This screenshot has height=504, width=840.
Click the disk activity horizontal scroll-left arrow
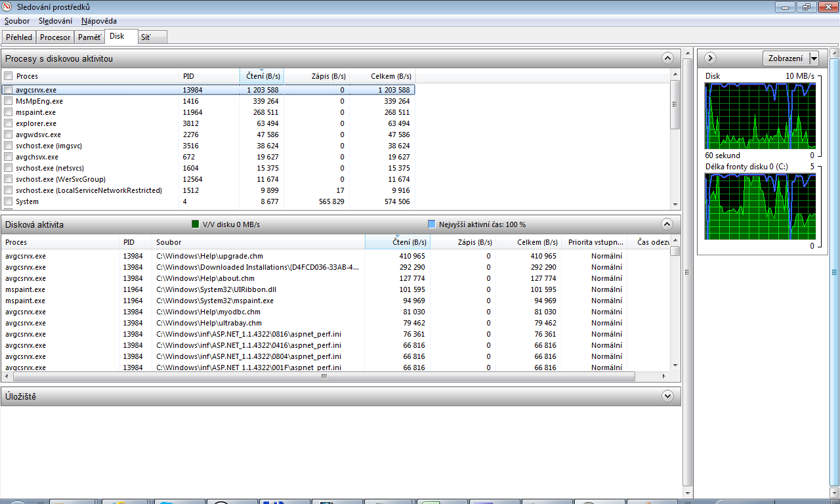point(7,377)
